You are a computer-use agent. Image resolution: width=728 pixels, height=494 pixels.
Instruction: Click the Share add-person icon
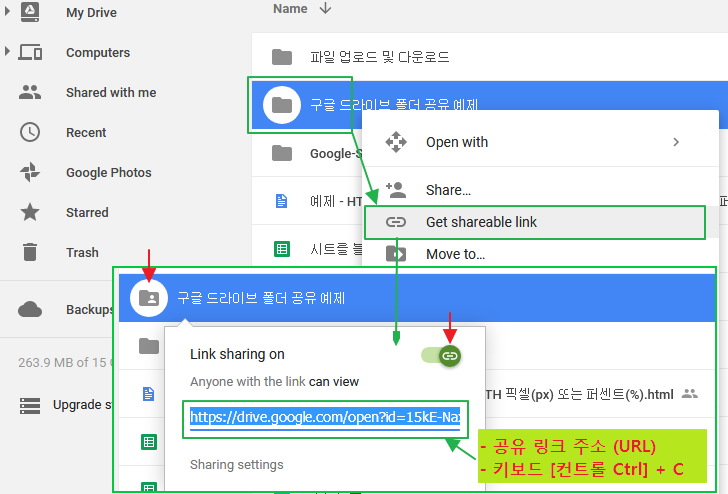coord(396,189)
